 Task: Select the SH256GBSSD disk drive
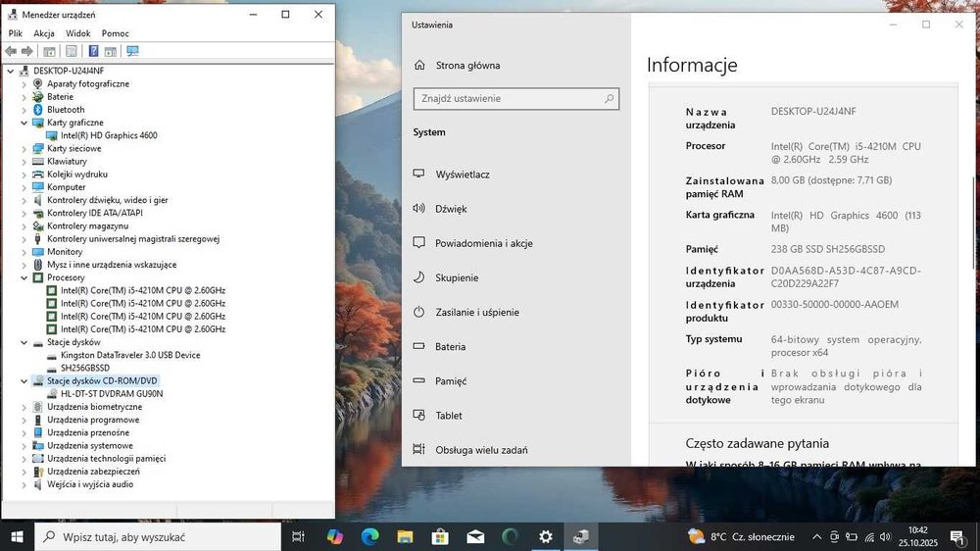click(85, 368)
